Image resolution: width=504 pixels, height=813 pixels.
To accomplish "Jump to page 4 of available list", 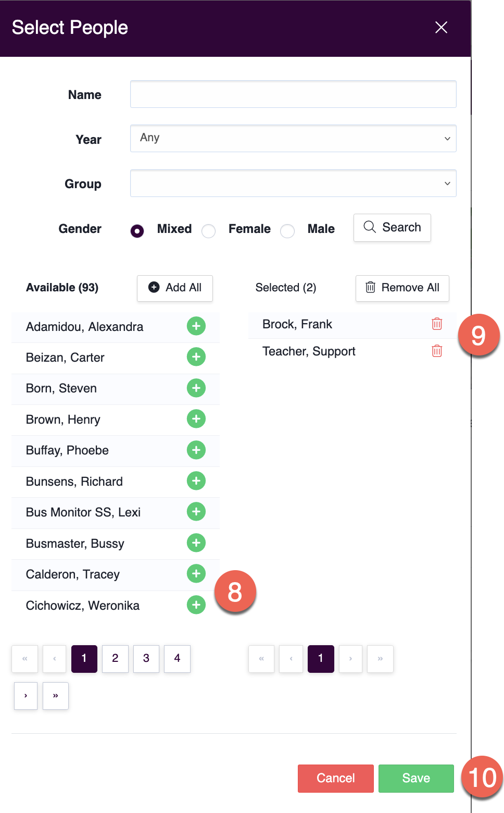I will (x=177, y=659).
